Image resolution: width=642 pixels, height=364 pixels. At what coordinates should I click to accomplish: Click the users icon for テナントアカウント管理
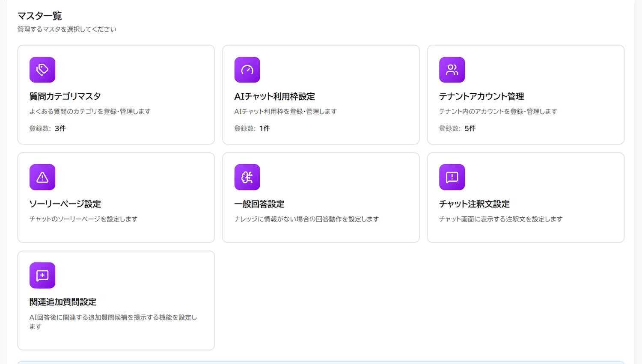click(452, 70)
